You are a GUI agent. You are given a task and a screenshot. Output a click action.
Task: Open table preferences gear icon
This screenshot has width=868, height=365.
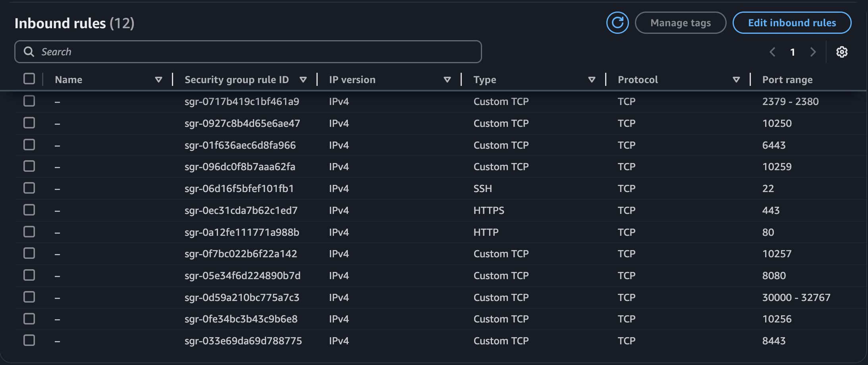842,52
